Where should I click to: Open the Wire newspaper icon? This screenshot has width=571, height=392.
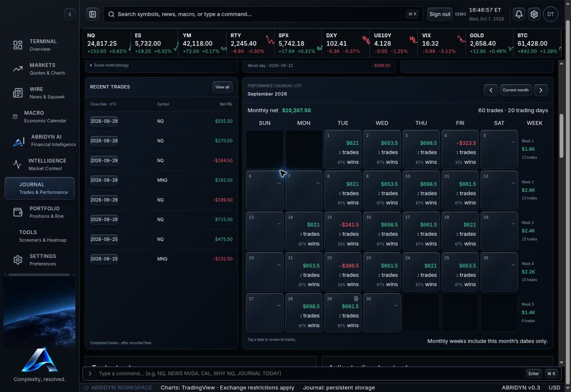tap(18, 93)
